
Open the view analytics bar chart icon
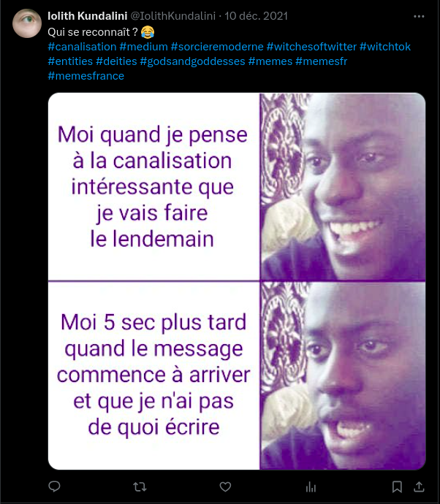[311, 487]
